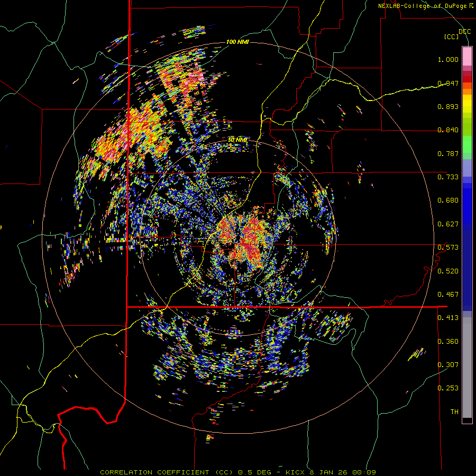Click the 1.000 legend value
Viewport: 476px width, 476px height.
tap(448, 59)
